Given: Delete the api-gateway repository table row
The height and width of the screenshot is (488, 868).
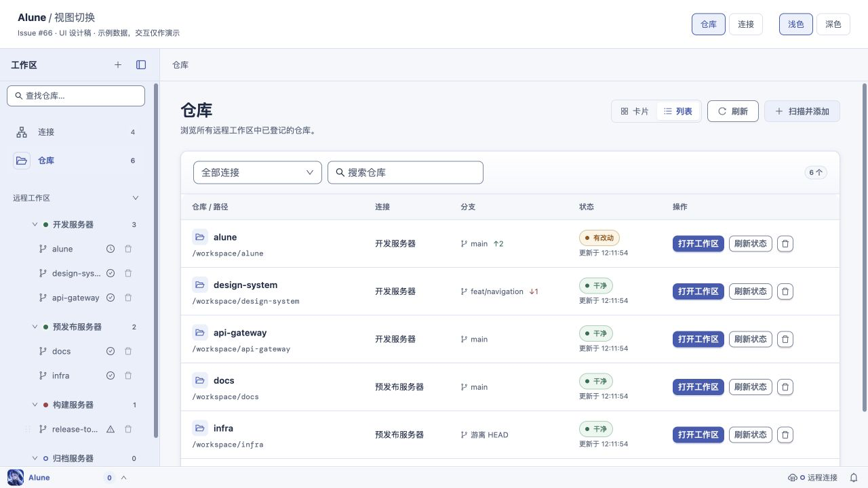Looking at the screenshot, I should pos(785,339).
